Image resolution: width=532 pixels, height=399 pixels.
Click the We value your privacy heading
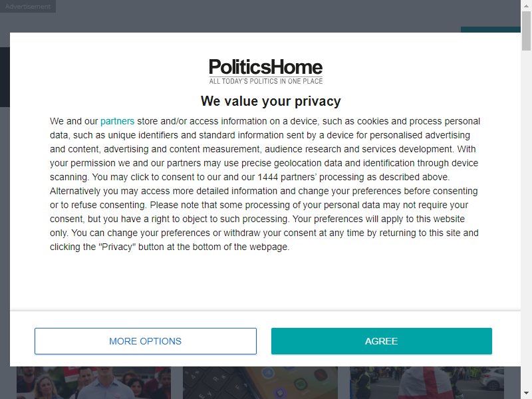pos(271,101)
